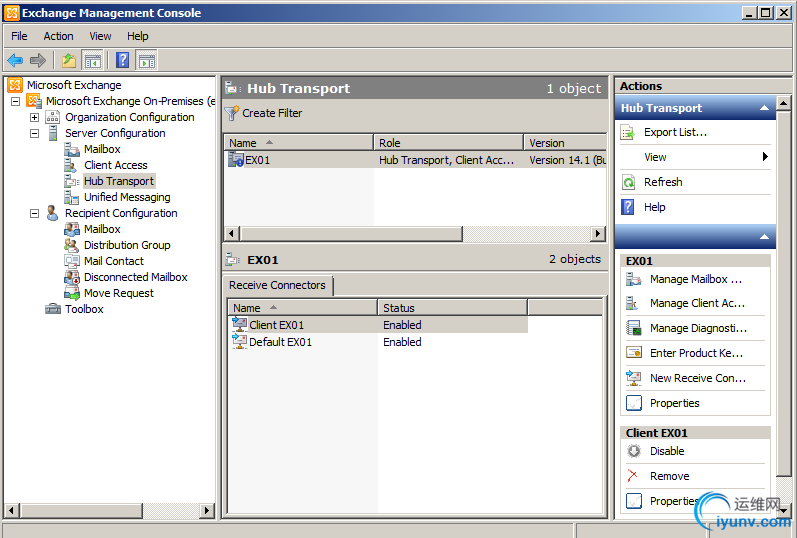797x538 pixels.
Task: Sort receive connectors by Status column
Action: (452, 308)
